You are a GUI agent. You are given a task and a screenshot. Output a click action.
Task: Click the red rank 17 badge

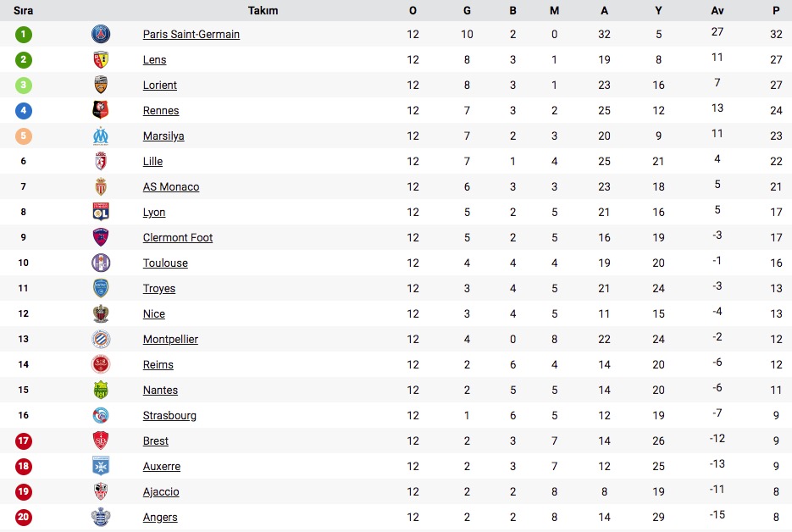[23, 441]
